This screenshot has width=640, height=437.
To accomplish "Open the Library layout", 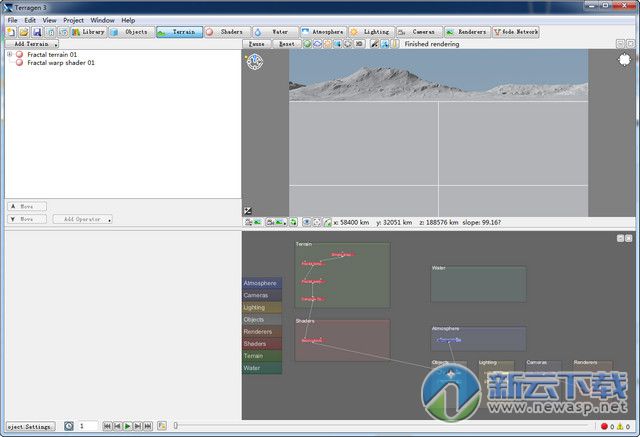I will [89, 32].
